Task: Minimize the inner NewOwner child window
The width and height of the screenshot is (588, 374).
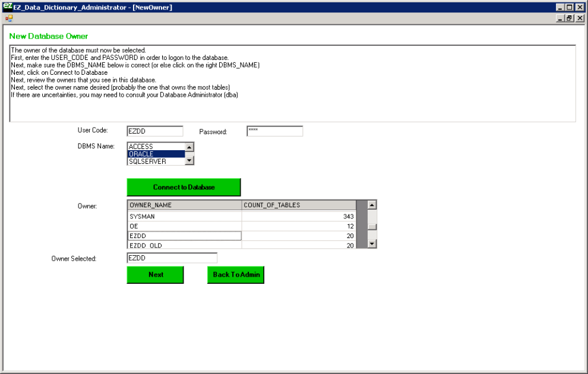Action: [560, 18]
